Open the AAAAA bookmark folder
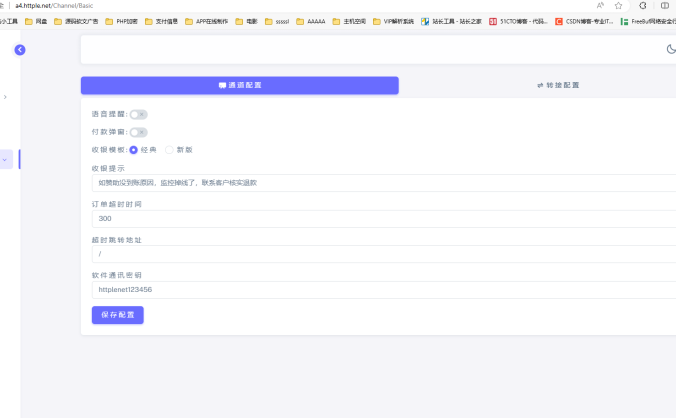This screenshot has height=418, width=676. [311, 21]
